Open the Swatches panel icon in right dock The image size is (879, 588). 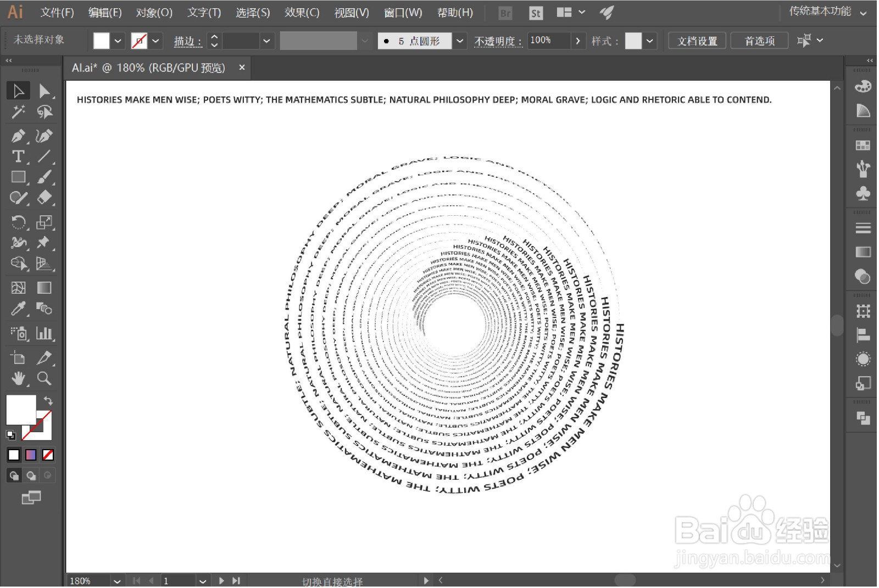coord(863,145)
